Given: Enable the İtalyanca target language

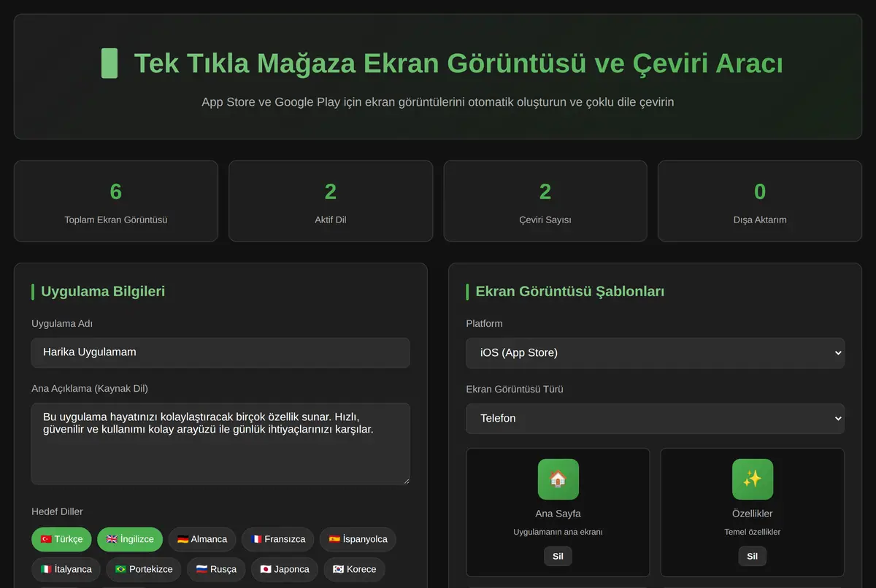Looking at the screenshot, I should click(x=66, y=569).
